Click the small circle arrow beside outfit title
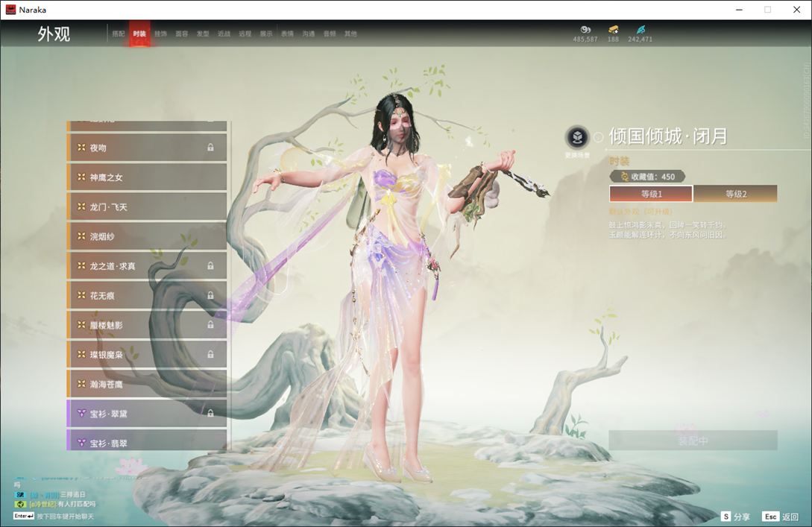Viewport: 812px width, 527px height. click(x=598, y=137)
